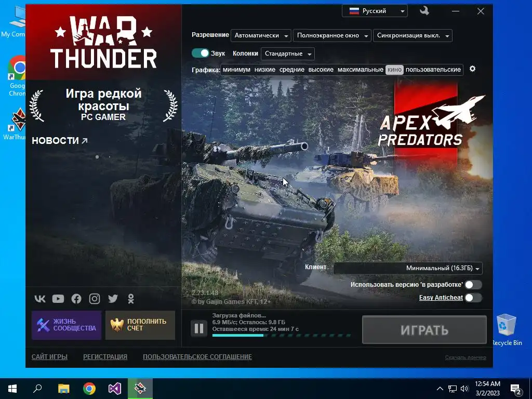This screenshot has width=532, height=399.
Task: Toggle the Звук sound switch
Action: pos(200,54)
